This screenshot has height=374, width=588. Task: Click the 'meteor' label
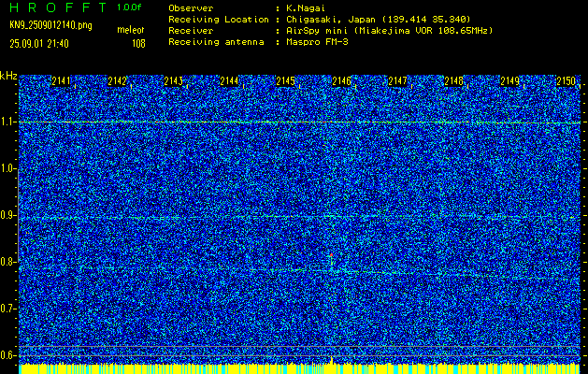(x=131, y=30)
